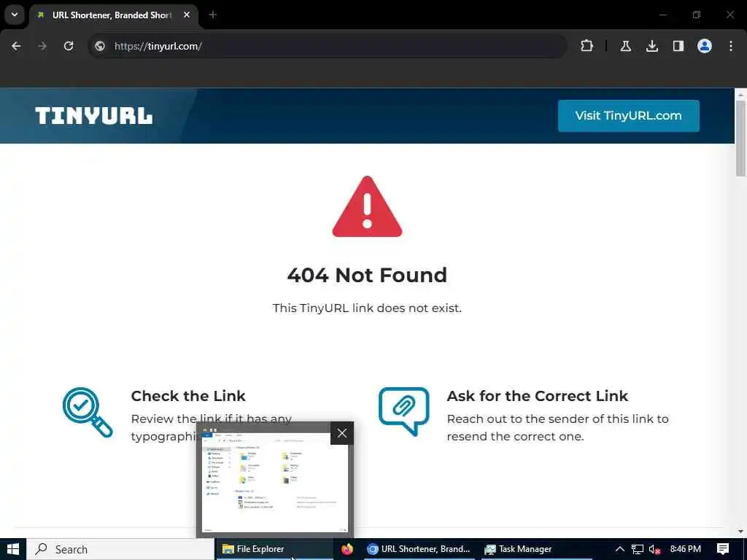Show hidden system tray icons chevron
The width and height of the screenshot is (747, 560).
(620, 549)
